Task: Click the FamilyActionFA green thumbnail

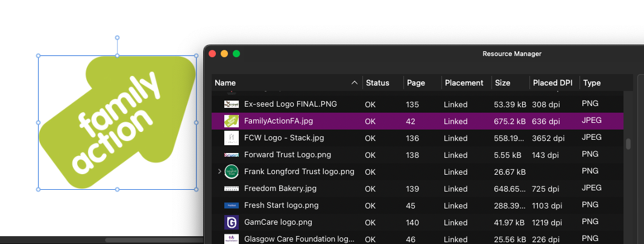Action: click(232, 121)
